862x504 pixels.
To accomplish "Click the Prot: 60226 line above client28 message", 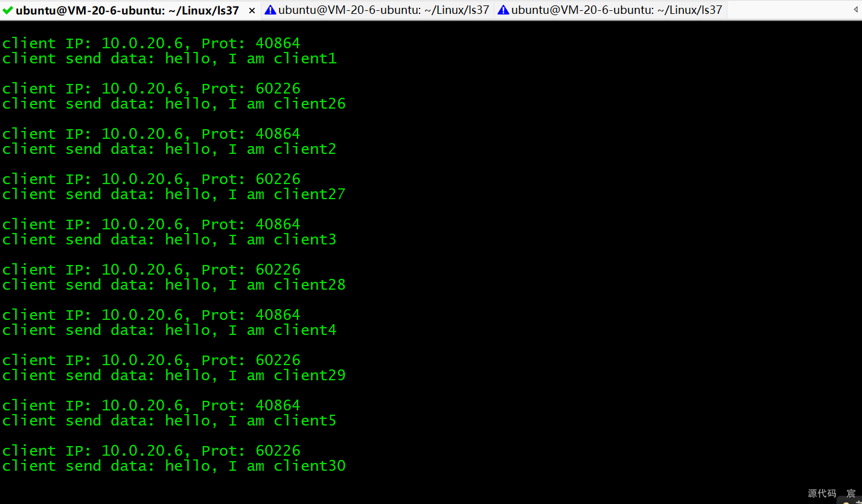I will 151,270.
